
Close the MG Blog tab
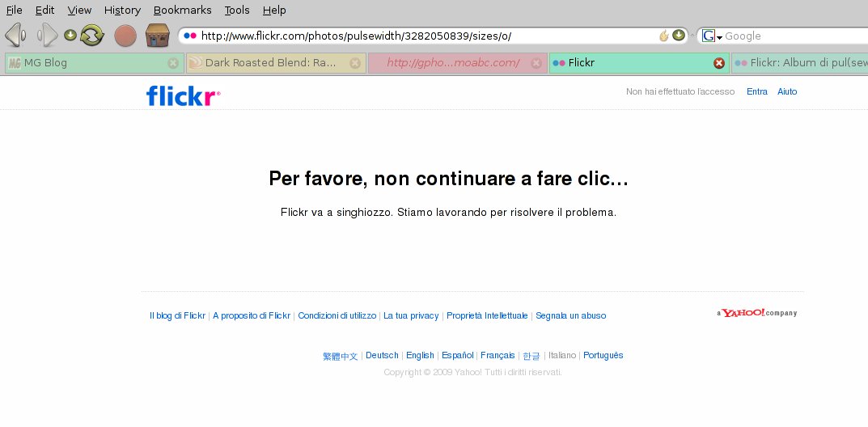pos(173,63)
